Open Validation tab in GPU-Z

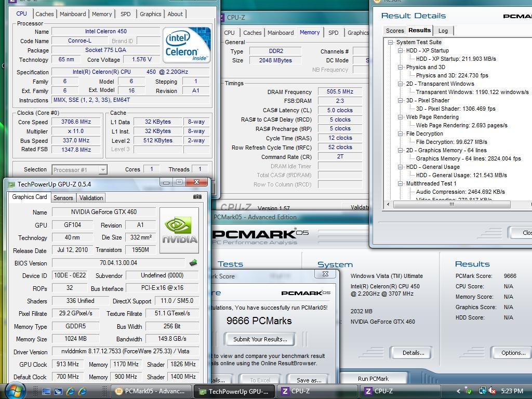(x=91, y=198)
